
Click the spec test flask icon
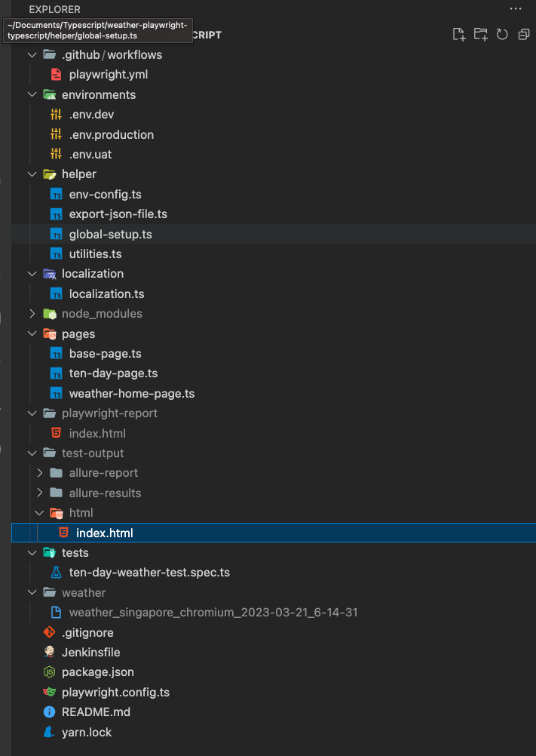57,573
